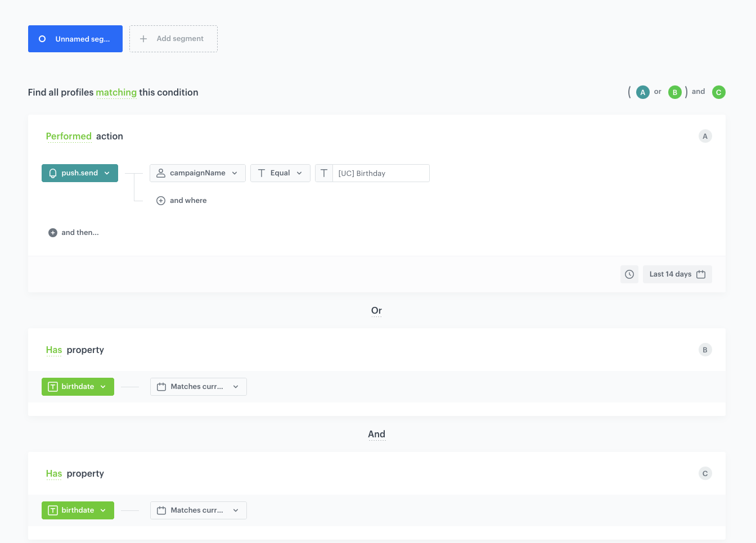Click the teal circle A in the formula
Viewport: 756px width, 543px height.
coord(642,92)
